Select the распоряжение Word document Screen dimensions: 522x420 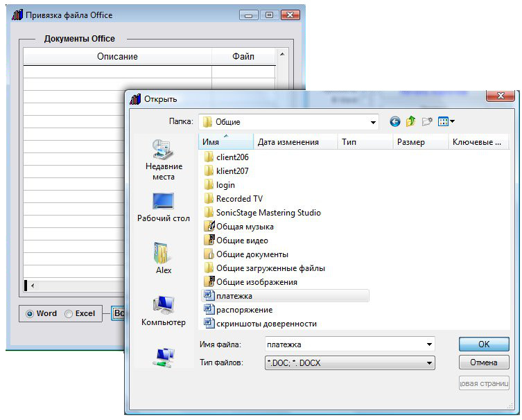pyautogui.click(x=238, y=310)
